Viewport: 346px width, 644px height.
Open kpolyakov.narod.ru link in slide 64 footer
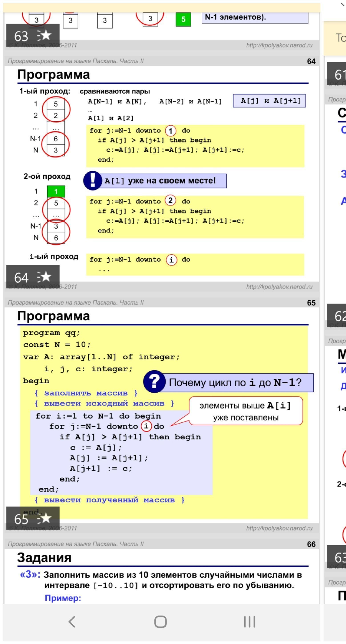[279, 287]
